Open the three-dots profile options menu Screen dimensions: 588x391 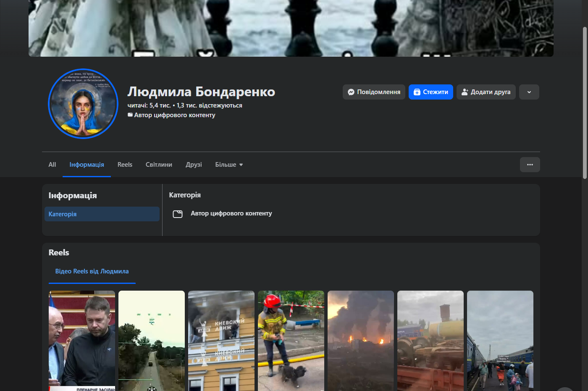pyautogui.click(x=530, y=165)
